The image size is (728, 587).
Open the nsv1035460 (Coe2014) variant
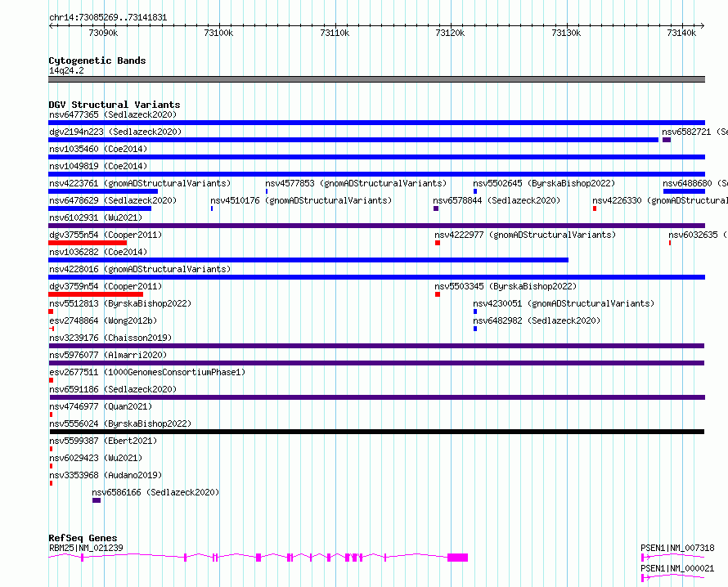[98, 149]
